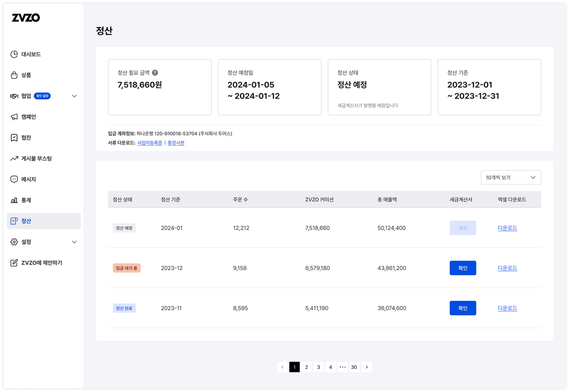
Task: Open the 상품 shopping bag icon
Action: coord(14,75)
